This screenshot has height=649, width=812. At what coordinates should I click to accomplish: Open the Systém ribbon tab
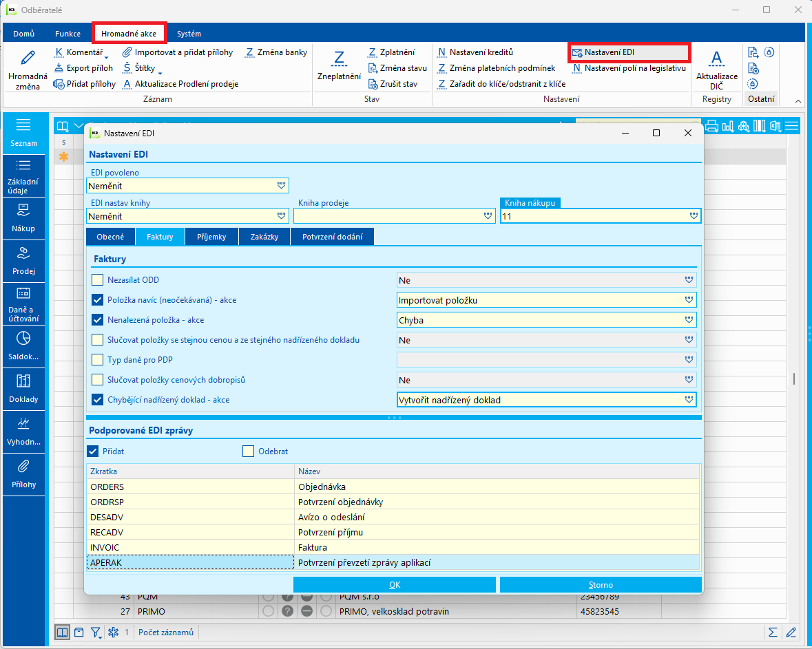tap(189, 34)
